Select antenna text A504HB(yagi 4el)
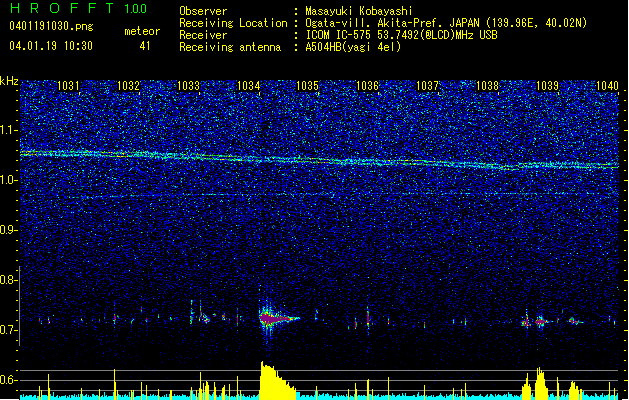Viewport: 629px width, 400px height. (x=353, y=47)
